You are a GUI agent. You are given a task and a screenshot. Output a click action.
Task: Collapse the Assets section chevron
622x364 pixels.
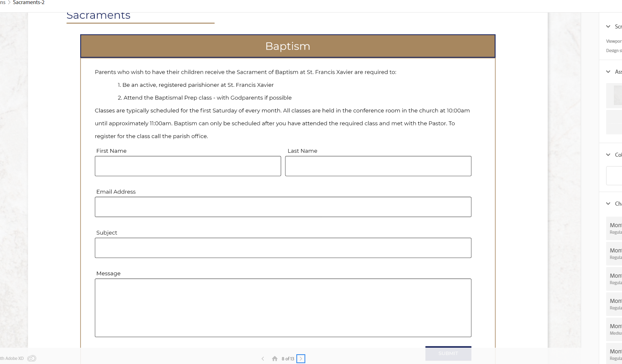click(x=608, y=72)
